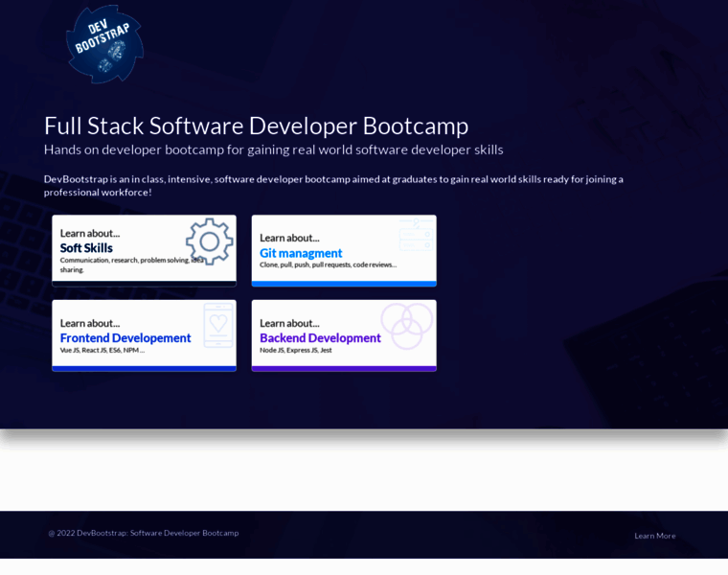Click the server icon on Git card
728x575 pixels.
tap(416, 235)
